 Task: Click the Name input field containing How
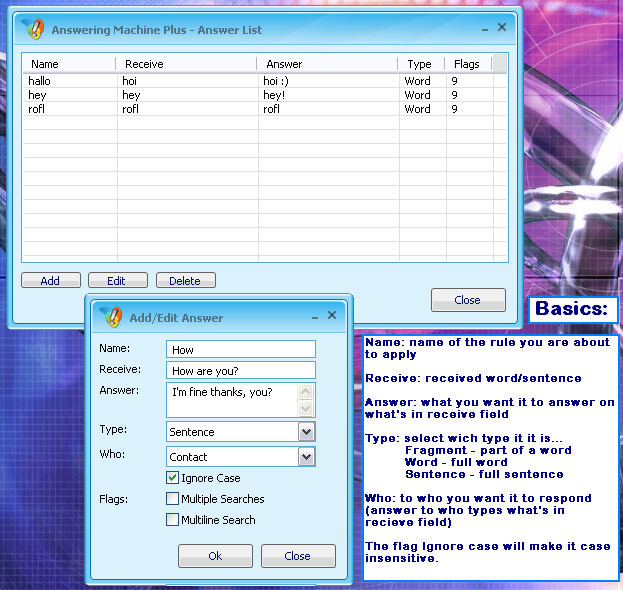coord(241,349)
